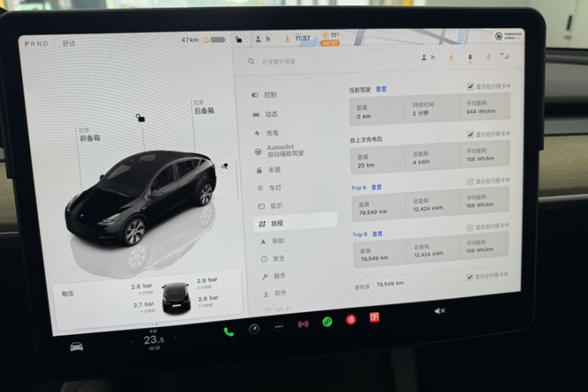Open the three-dot app launcher

[x=278, y=326]
